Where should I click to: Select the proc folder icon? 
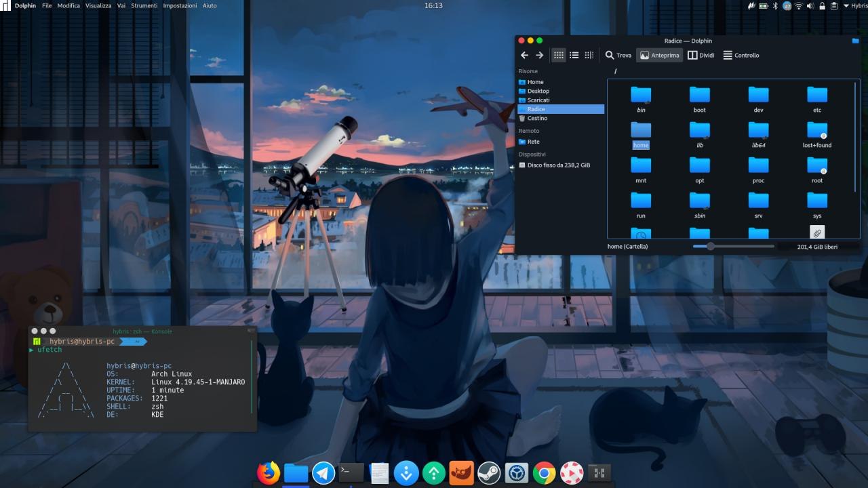[x=758, y=165]
